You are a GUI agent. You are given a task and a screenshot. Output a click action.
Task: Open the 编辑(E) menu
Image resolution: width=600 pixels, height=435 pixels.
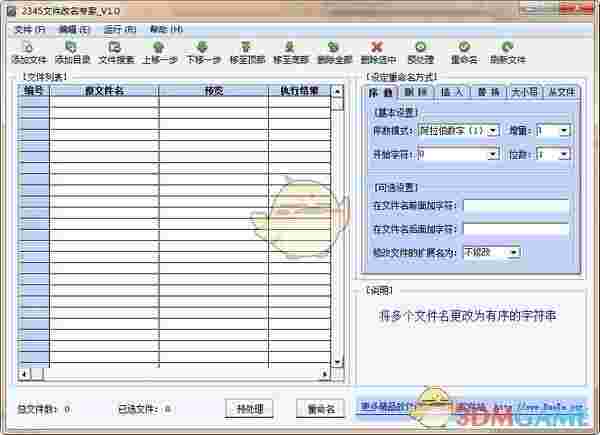[74, 29]
